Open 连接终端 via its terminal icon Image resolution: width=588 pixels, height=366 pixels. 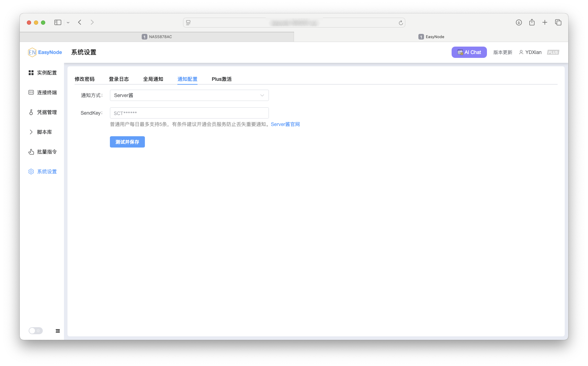click(31, 92)
